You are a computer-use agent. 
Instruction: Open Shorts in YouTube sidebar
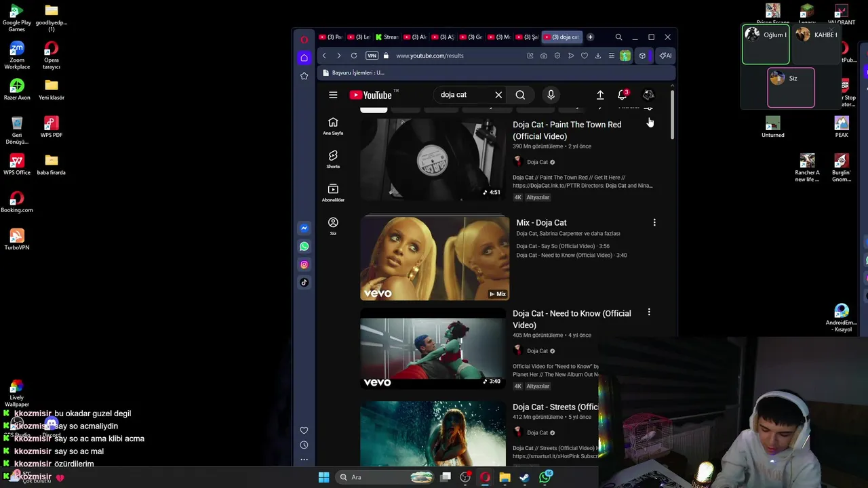click(x=333, y=159)
